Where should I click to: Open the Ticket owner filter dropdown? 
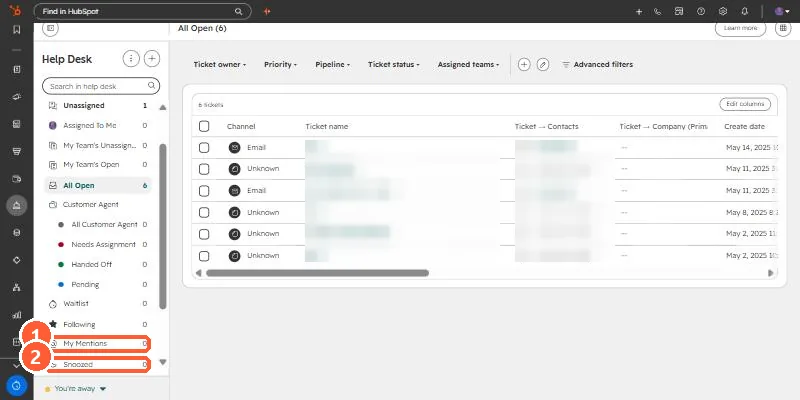(219, 65)
